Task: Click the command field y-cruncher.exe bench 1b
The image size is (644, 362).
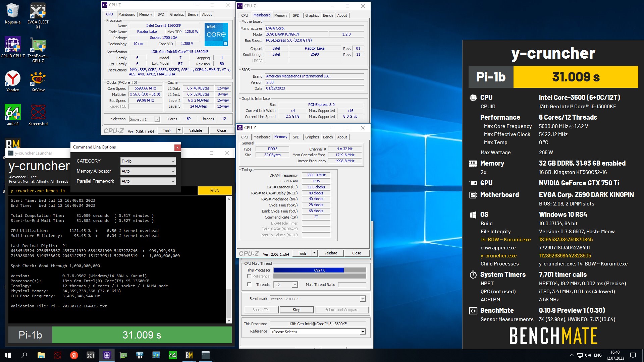Action: [x=102, y=190]
